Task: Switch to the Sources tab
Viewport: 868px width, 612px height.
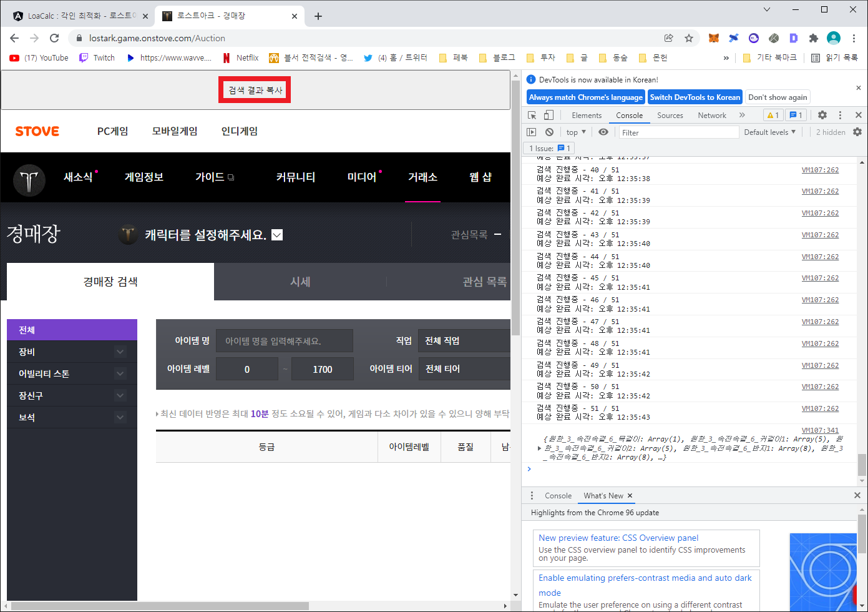Action: click(x=670, y=115)
